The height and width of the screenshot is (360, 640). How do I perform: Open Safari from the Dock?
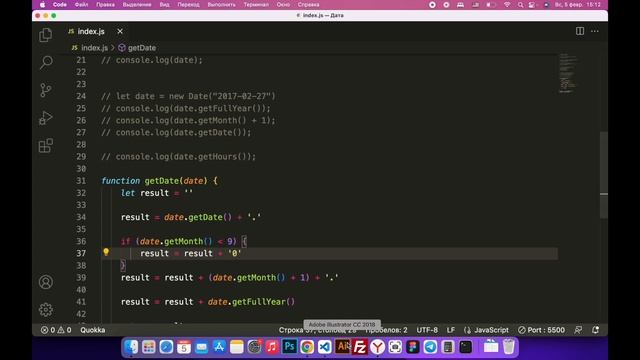[166, 347]
